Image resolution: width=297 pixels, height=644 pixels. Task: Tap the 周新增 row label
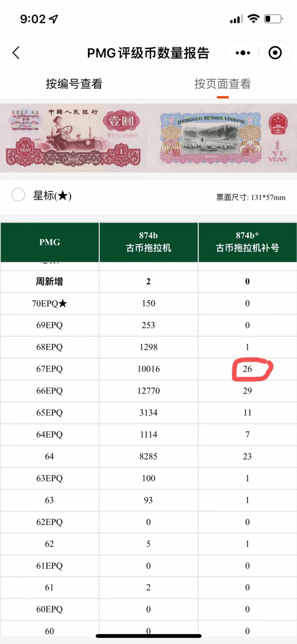[x=50, y=281]
